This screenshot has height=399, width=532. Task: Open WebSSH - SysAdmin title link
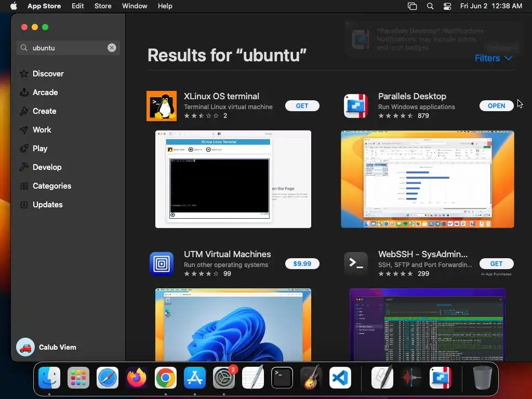click(423, 254)
